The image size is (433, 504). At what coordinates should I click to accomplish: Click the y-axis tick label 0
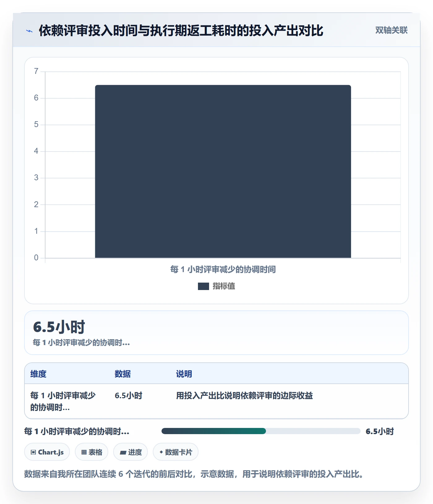(x=36, y=258)
